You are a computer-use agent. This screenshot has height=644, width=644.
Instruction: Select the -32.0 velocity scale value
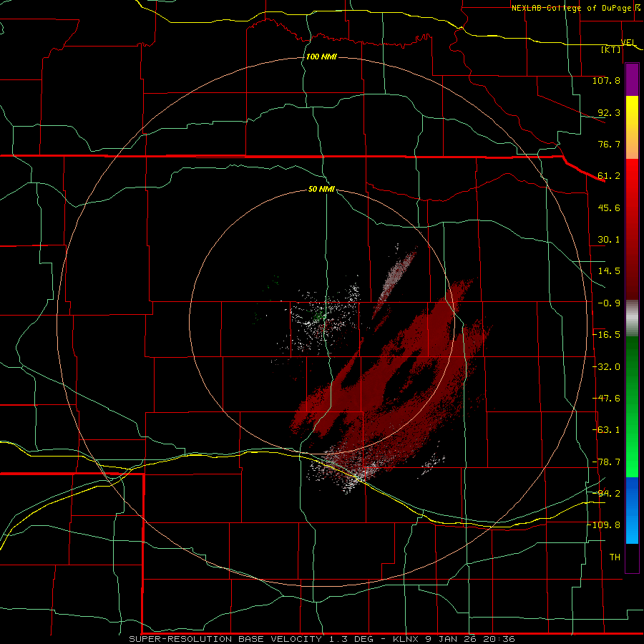click(x=606, y=367)
